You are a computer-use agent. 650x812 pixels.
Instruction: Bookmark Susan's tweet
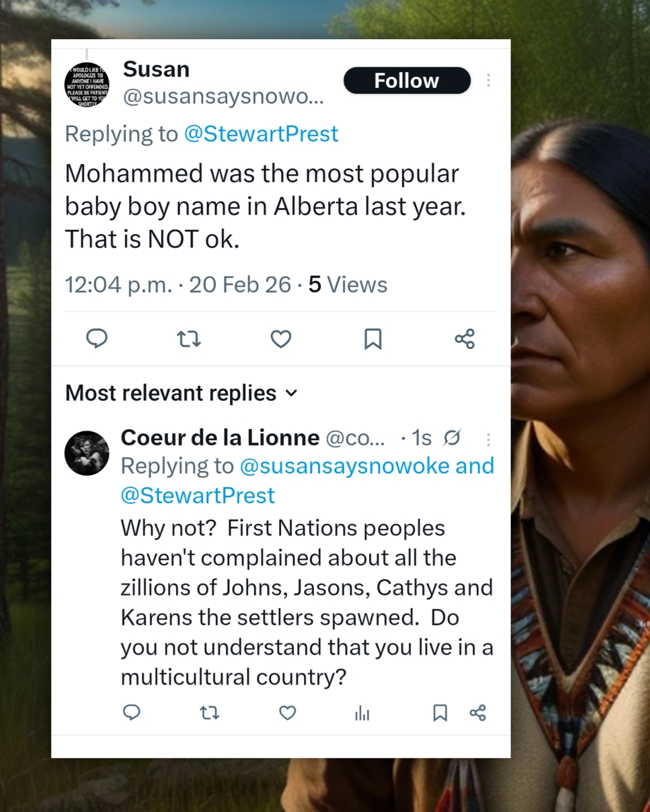point(373,339)
